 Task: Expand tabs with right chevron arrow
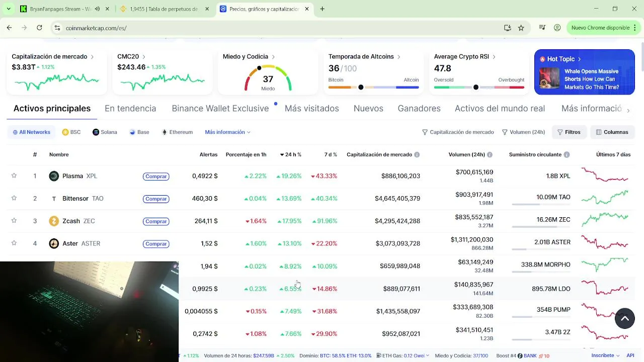628,110
